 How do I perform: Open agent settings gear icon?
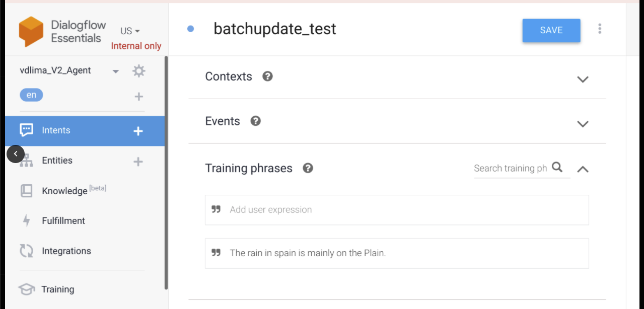tap(138, 71)
